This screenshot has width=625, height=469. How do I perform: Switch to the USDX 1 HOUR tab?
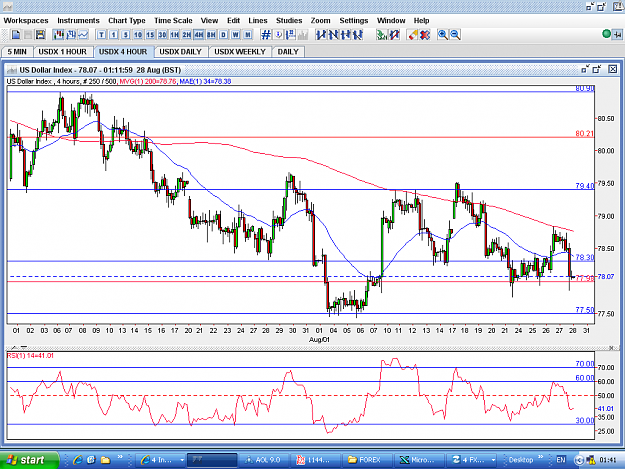63,52
